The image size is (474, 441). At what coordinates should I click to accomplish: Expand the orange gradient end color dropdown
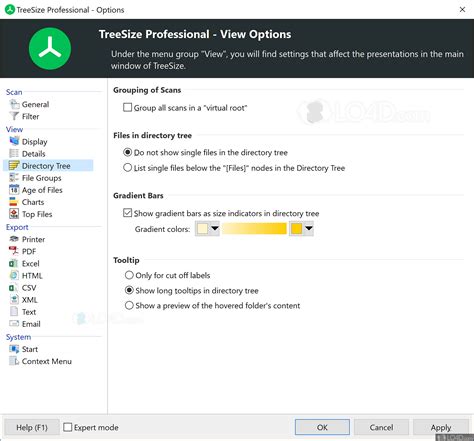pyautogui.click(x=309, y=229)
